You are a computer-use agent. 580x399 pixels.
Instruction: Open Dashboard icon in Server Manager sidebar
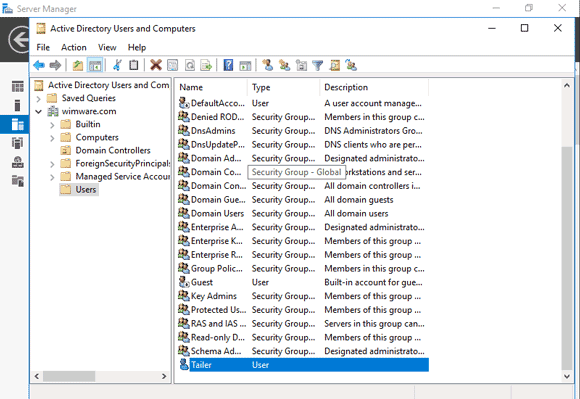pyautogui.click(x=17, y=86)
